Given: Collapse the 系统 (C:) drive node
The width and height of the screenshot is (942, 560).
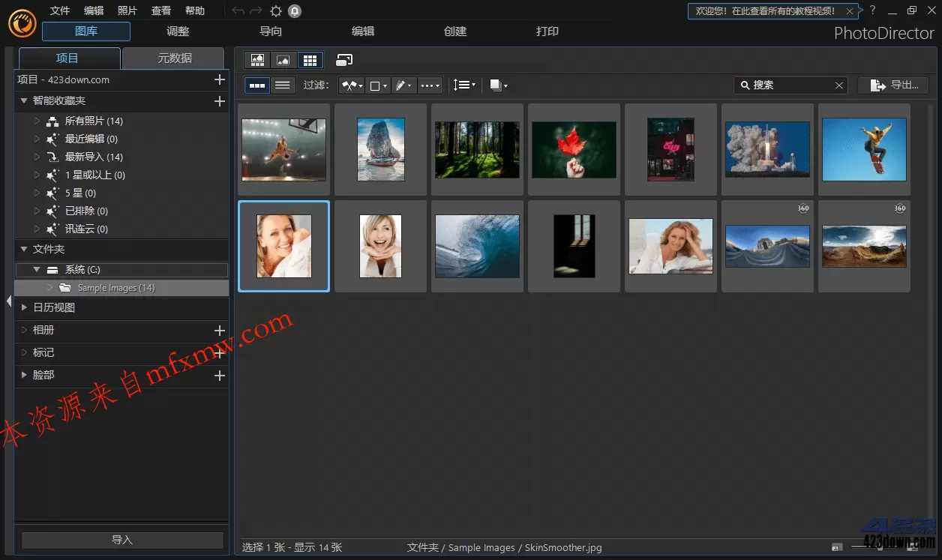Looking at the screenshot, I should [37, 269].
